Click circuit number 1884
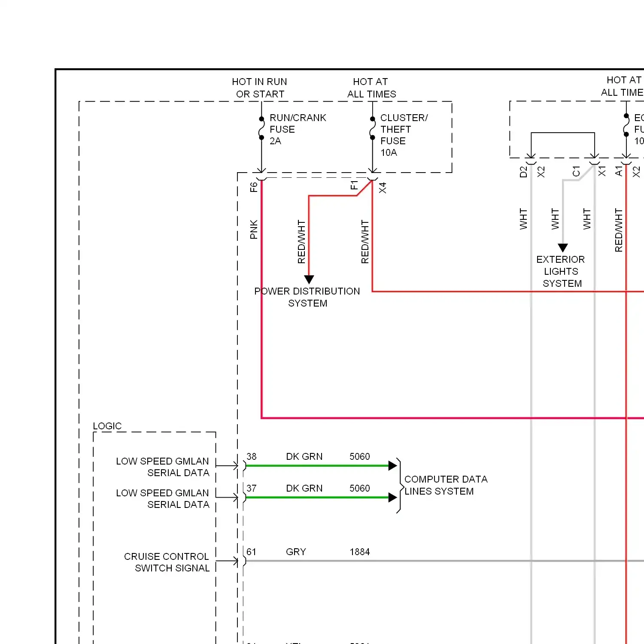This screenshot has width=644, height=644. [360, 552]
